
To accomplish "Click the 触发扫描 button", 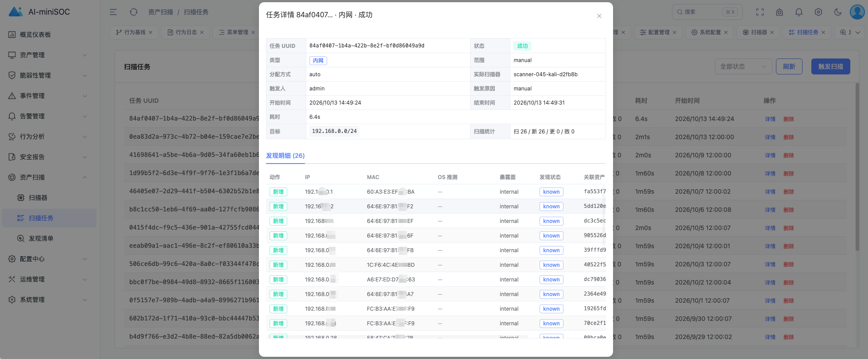I will coord(830,66).
